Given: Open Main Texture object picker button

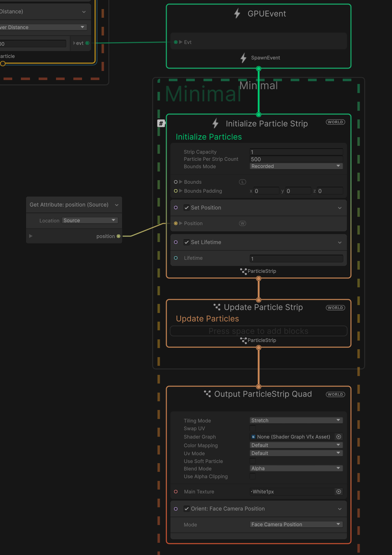Looking at the screenshot, I should pos(338,492).
